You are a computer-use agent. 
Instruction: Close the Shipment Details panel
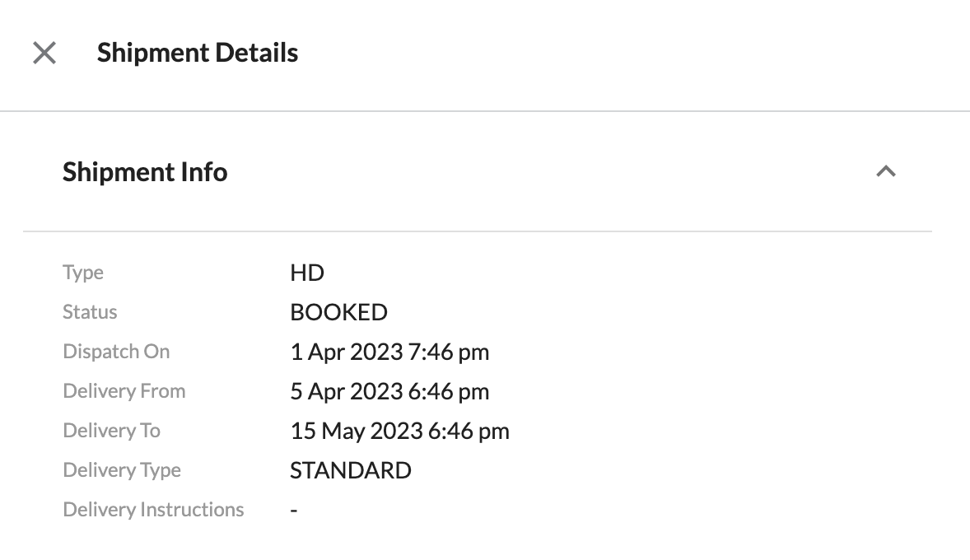[x=44, y=54]
